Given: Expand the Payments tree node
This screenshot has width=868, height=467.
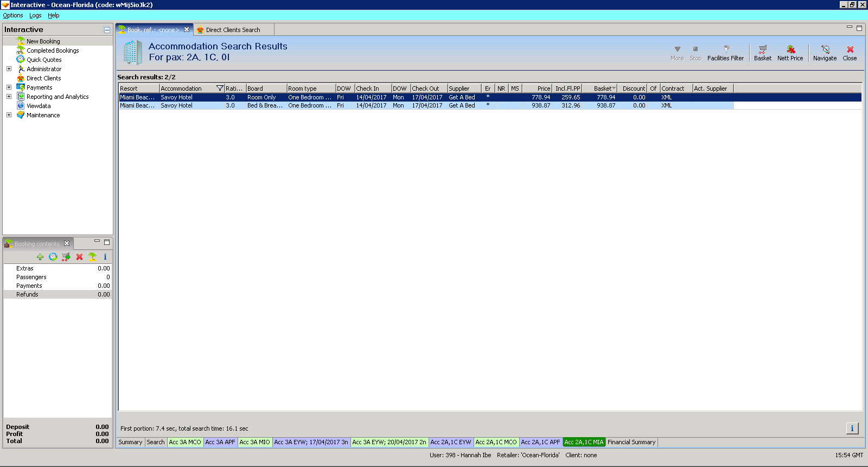Looking at the screenshot, I should click(9, 87).
